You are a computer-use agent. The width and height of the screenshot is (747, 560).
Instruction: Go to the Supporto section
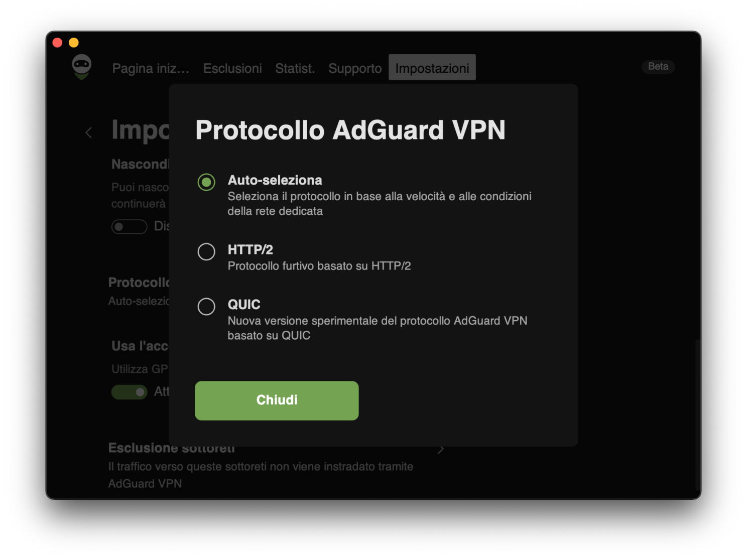355,68
